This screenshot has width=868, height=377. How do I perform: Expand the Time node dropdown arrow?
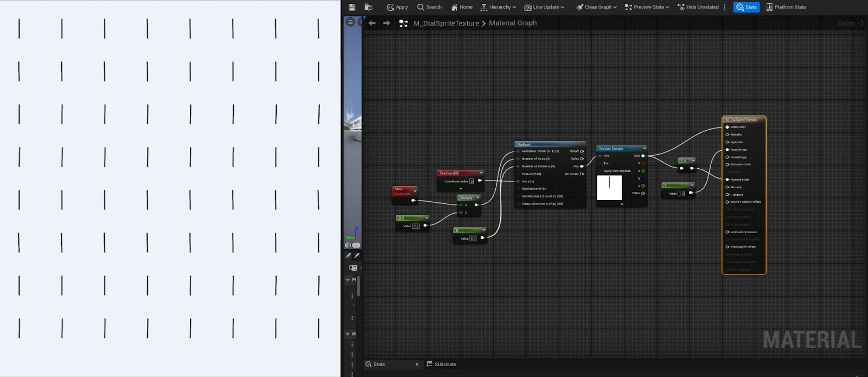point(415,190)
